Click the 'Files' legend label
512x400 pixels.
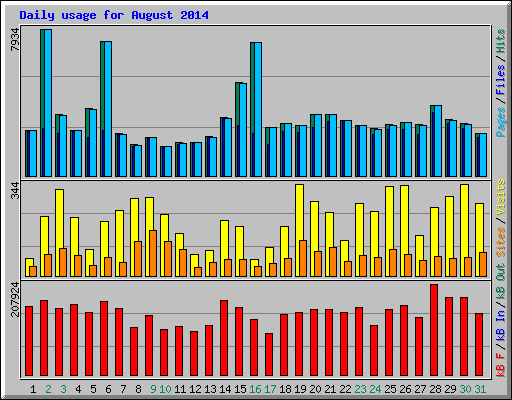point(500,80)
